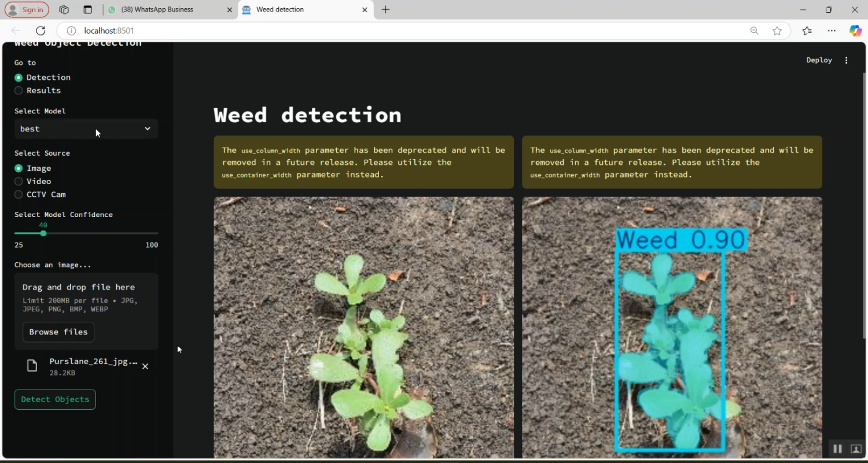Choose Video as the source

pyautogui.click(x=19, y=182)
